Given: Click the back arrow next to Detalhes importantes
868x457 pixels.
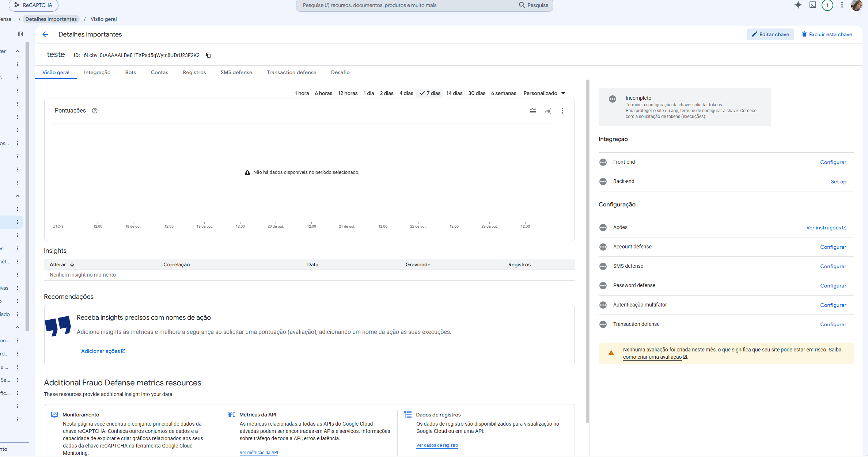Looking at the screenshot, I should (45, 34).
